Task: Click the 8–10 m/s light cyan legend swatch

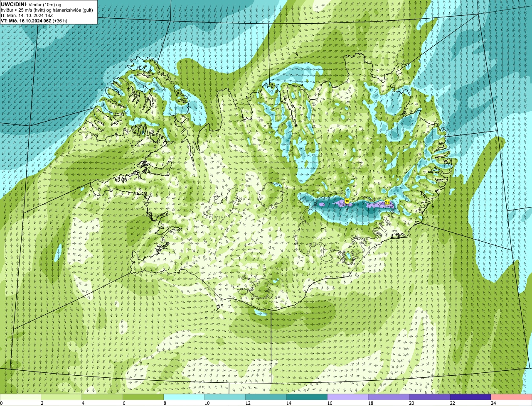Action: coord(184,397)
